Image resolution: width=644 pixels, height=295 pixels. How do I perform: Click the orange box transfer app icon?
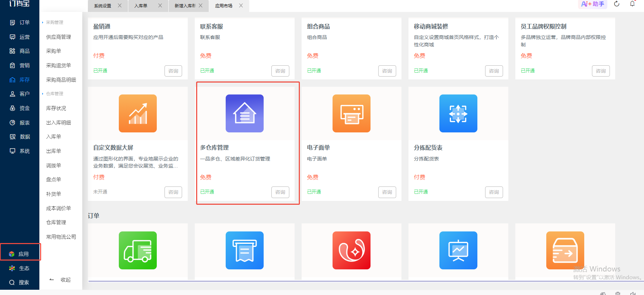click(x=565, y=250)
